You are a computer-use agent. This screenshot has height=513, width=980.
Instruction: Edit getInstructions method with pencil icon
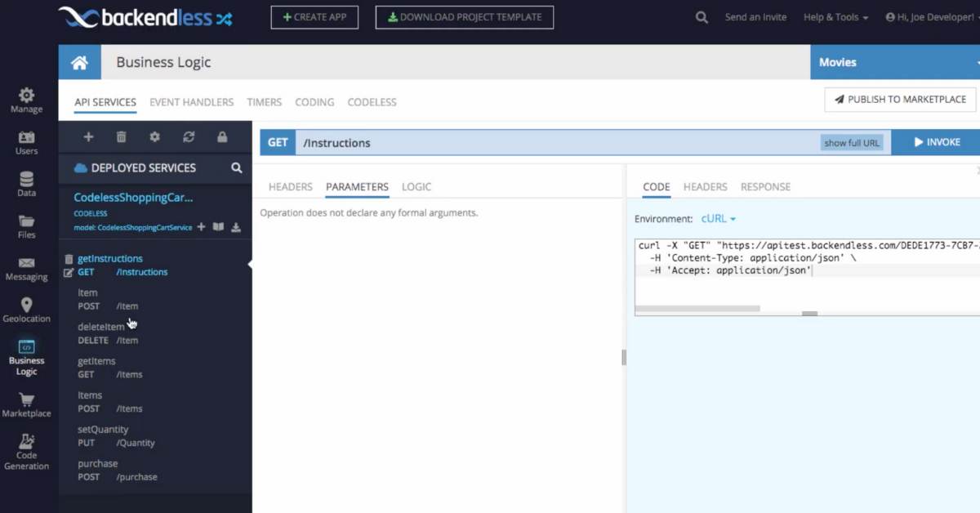pyautogui.click(x=69, y=272)
